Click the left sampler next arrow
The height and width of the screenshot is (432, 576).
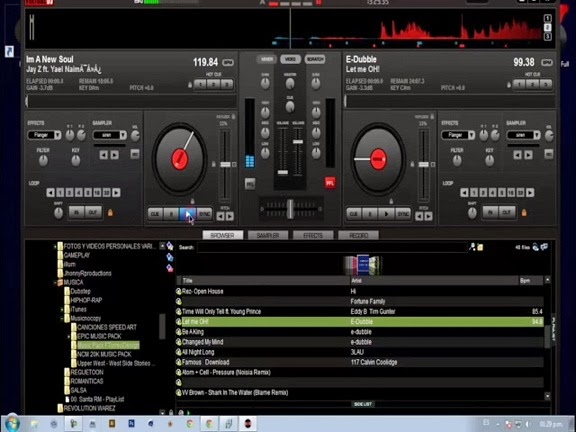(x=115, y=155)
